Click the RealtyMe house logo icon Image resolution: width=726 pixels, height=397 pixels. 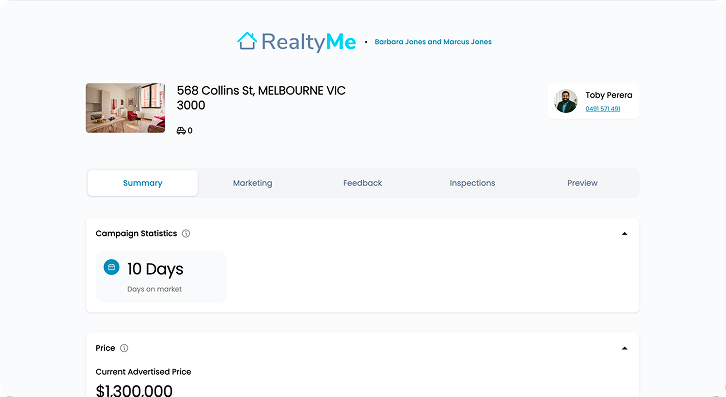[x=247, y=41]
